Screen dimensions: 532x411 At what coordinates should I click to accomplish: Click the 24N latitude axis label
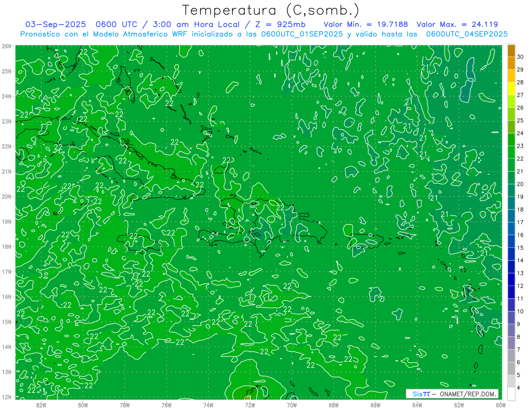pos(6,96)
